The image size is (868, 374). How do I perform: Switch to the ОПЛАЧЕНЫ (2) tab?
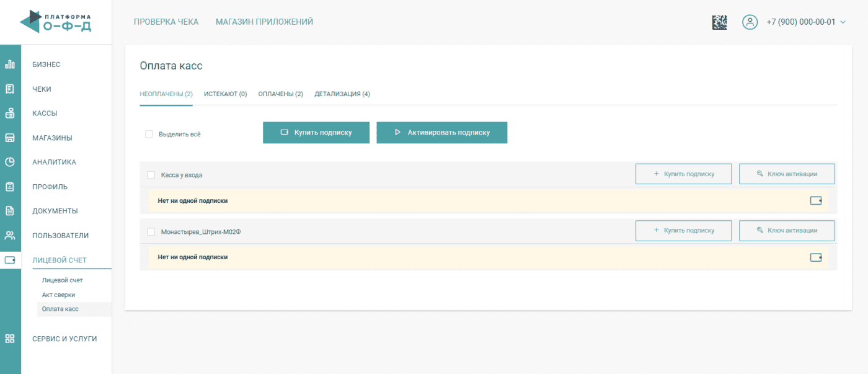pyautogui.click(x=280, y=94)
